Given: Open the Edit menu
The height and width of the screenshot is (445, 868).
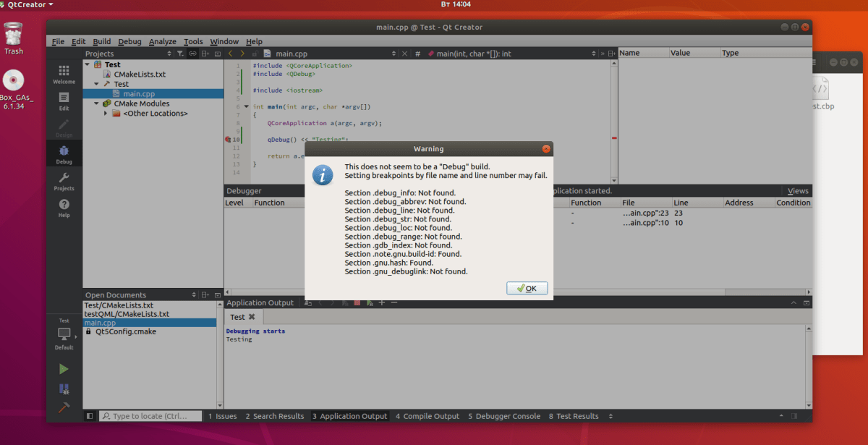Looking at the screenshot, I should [x=78, y=41].
